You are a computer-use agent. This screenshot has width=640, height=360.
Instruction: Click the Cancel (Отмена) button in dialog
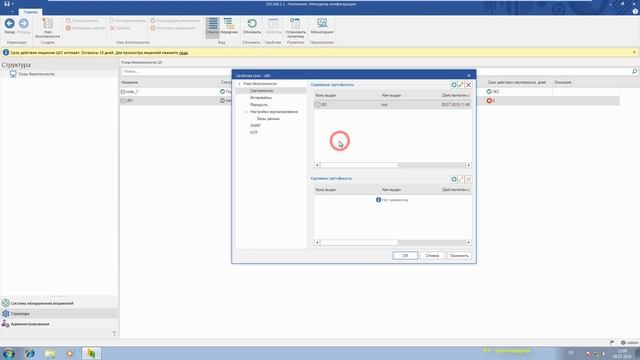pos(432,256)
